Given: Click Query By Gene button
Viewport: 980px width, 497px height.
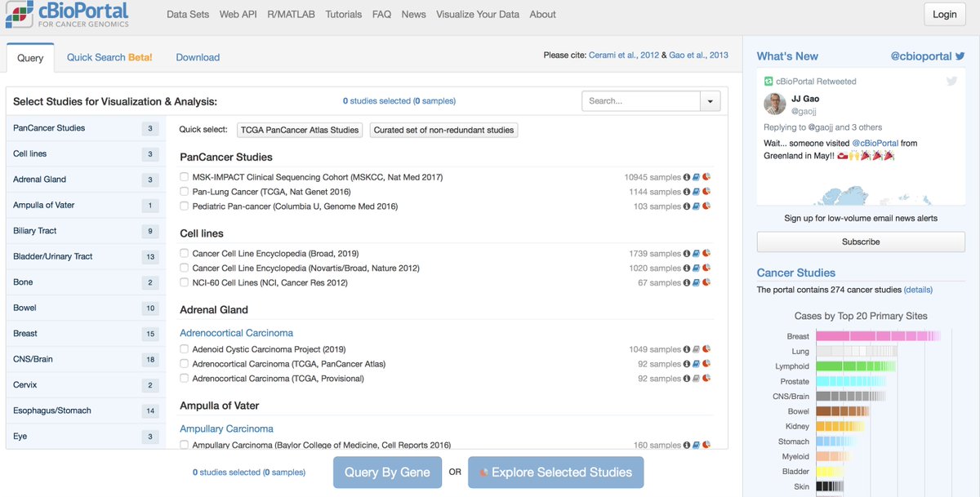Looking at the screenshot, I should [x=387, y=473].
